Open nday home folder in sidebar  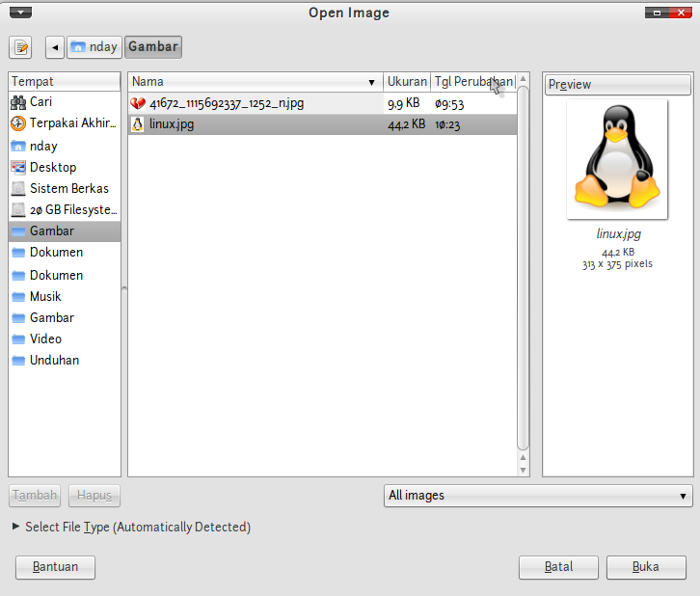(42, 146)
